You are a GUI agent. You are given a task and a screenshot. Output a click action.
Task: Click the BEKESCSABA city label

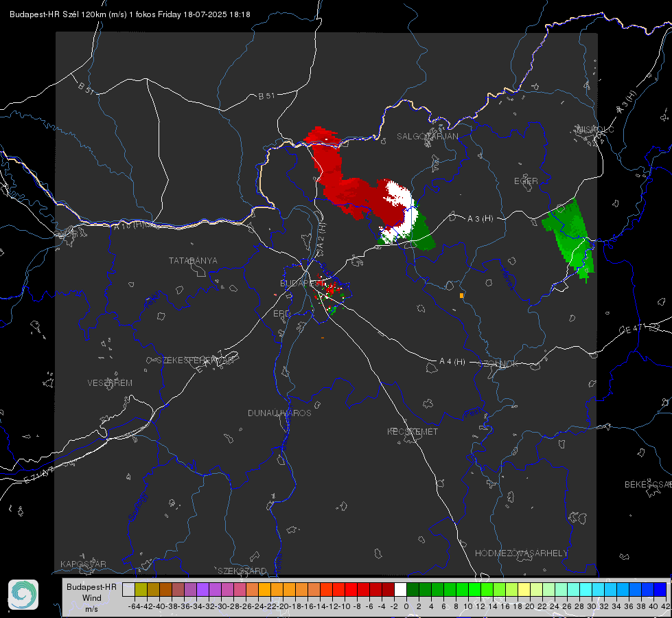pos(648,485)
